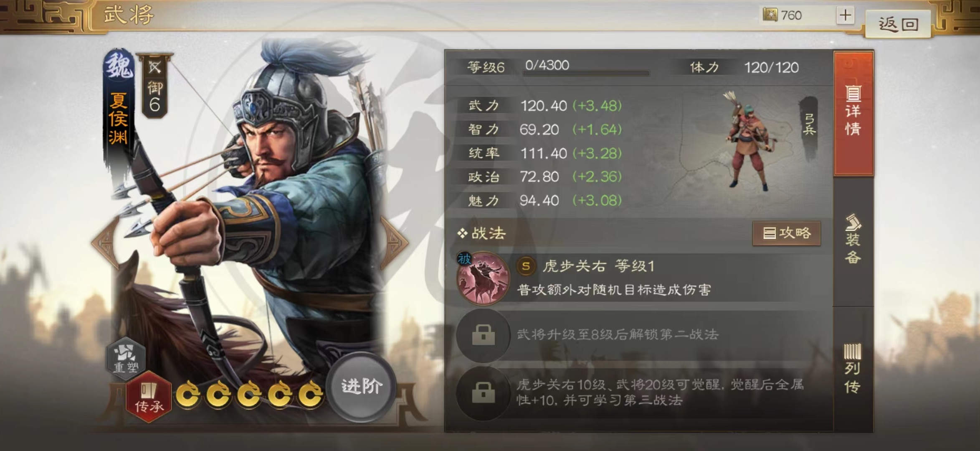Open the 攻略 strategy guide button

787,233
